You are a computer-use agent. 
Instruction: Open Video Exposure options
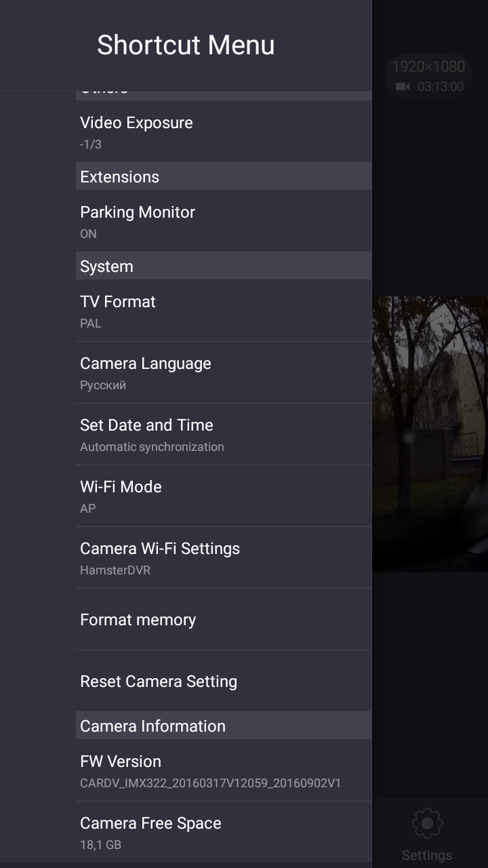click(x=224, y=132)
